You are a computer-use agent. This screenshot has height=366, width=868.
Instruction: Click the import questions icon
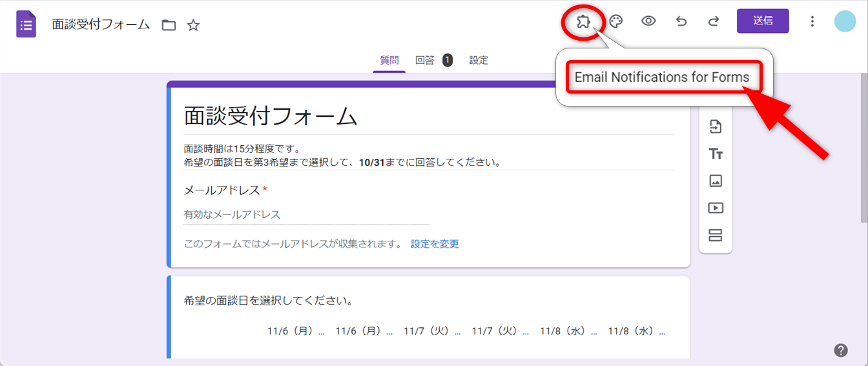click(716, 127)
